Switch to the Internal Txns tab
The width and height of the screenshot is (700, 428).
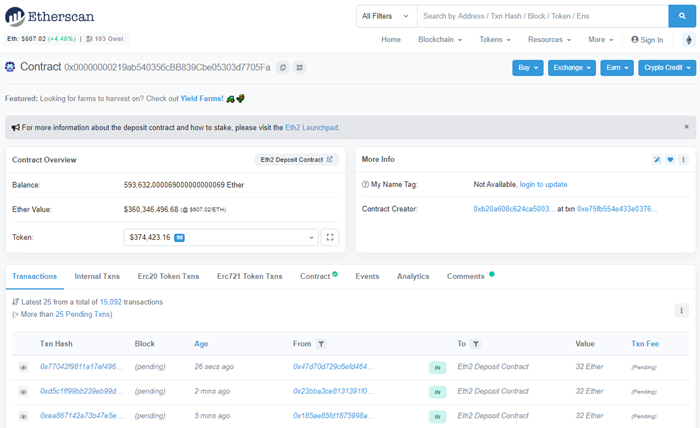pyautogui.click(x=97, y=276)
